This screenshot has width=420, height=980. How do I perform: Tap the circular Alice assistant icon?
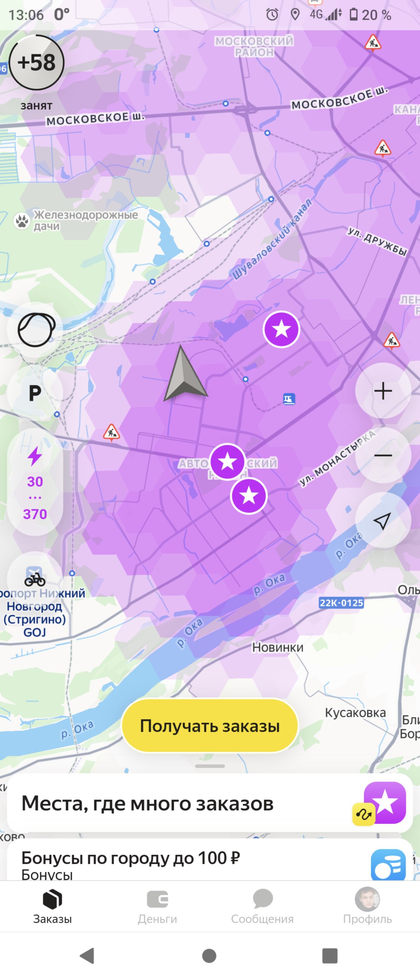(36, 330)
